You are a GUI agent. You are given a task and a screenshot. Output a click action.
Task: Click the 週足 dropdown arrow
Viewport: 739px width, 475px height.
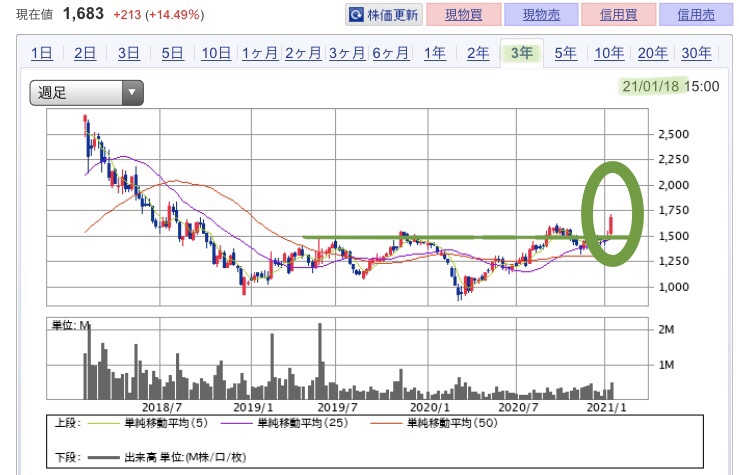[132, 93]
